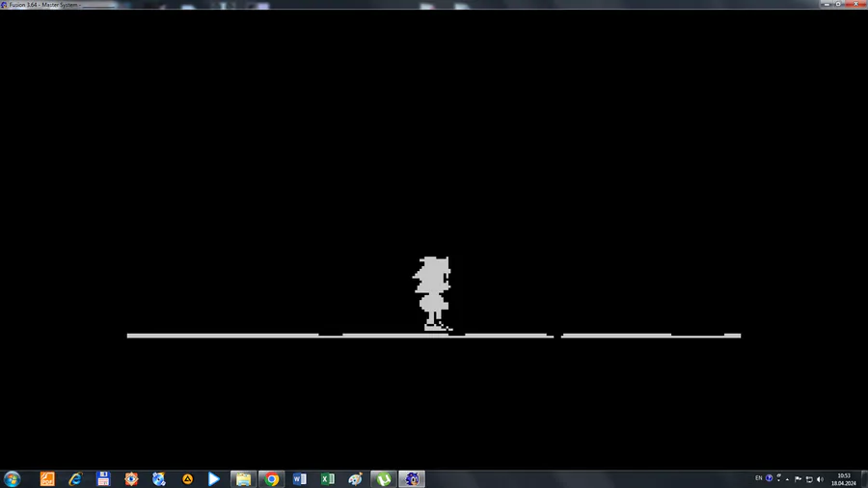Open Microsoft Excel from the taskbar
Image resolution: width=868 pixels, height=488 pixels.
pyautogui.click(x=328, y=478)
